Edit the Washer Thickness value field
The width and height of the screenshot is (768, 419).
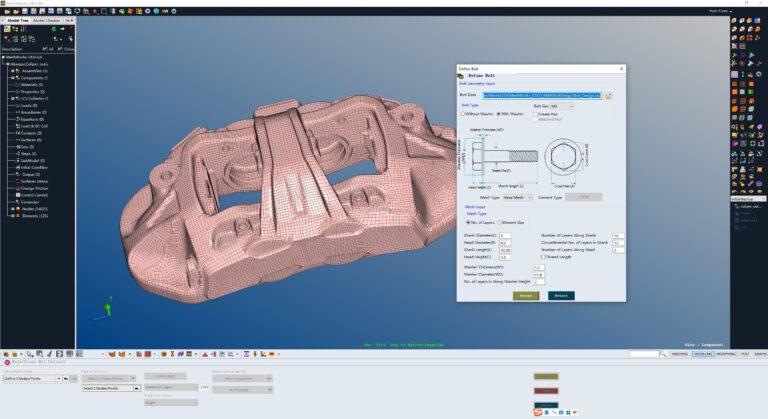click(539, 268)
